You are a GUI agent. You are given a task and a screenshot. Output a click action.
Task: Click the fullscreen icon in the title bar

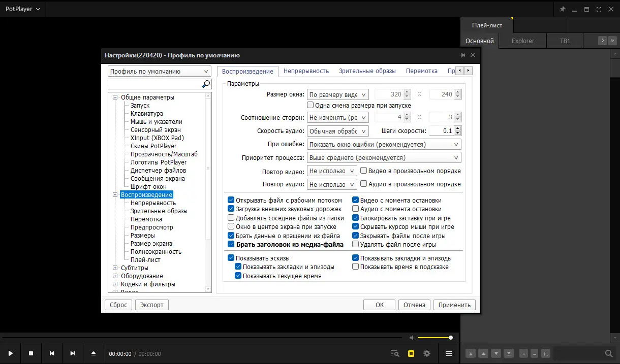(598, 9)
